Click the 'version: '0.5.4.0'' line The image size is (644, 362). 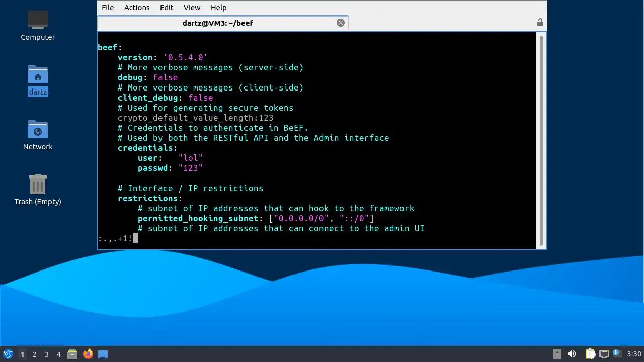point(163,57)
